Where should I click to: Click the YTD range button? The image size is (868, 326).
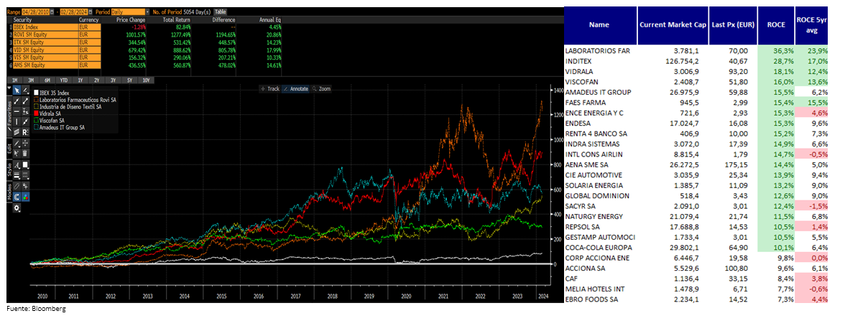coord(63,80)
